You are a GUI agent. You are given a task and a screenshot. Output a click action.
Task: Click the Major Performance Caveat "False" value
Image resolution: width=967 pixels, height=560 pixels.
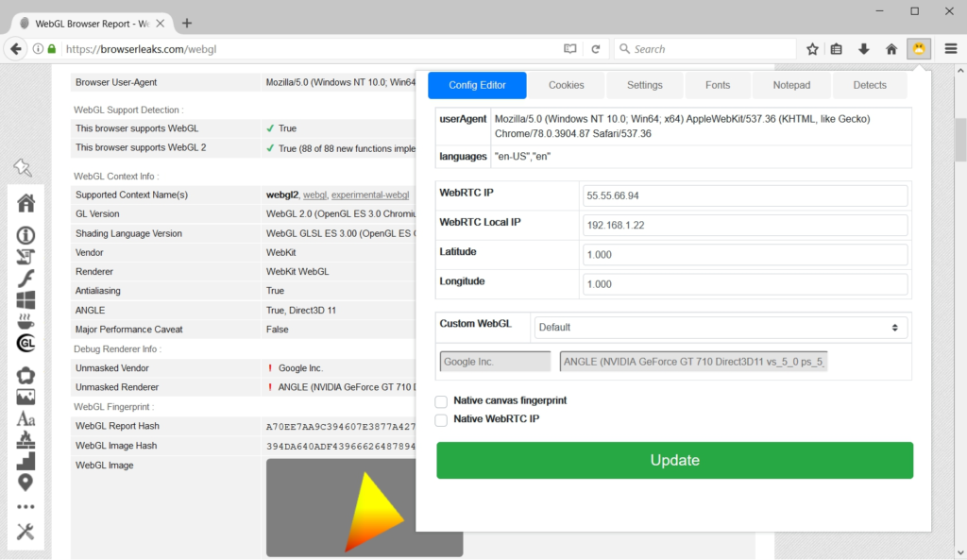pos(278,330)
